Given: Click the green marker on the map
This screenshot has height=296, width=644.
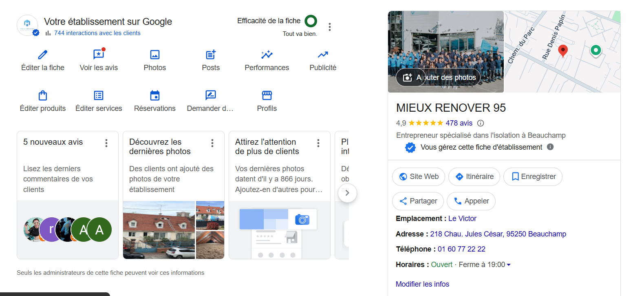Looking at the screenshot, I should (596, 51).
